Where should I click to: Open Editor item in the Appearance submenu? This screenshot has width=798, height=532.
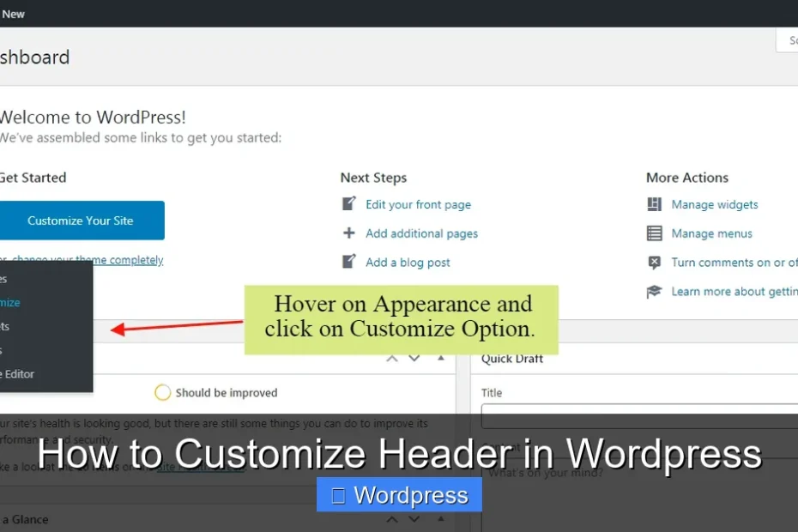click(x=17, y=374)
